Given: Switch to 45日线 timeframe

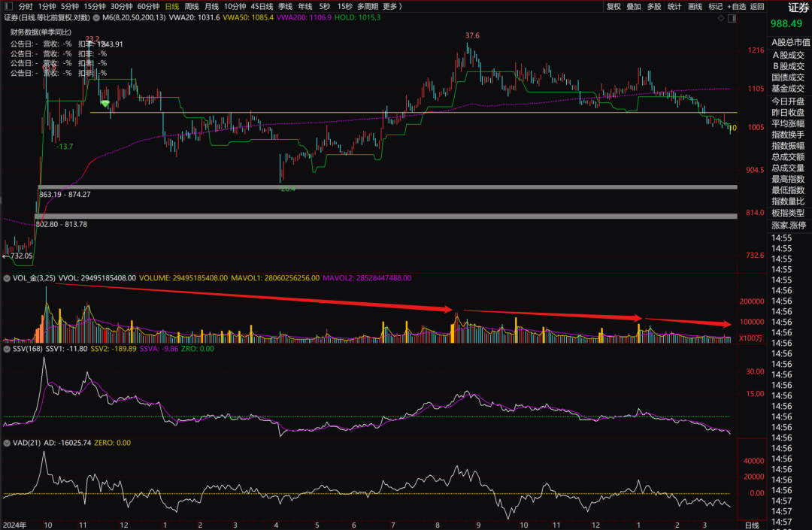Looking at the screenshot, I should pos(262,7).
